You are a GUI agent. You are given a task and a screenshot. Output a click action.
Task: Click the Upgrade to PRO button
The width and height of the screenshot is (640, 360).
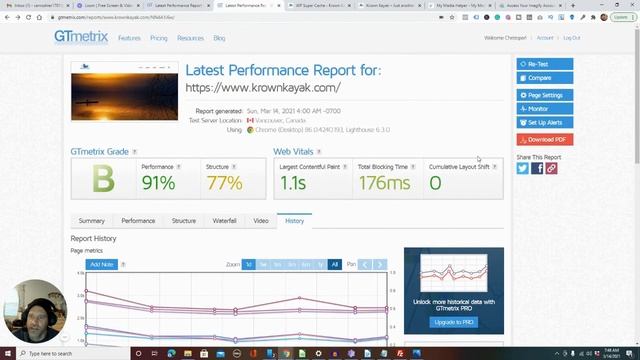[453, 322]
